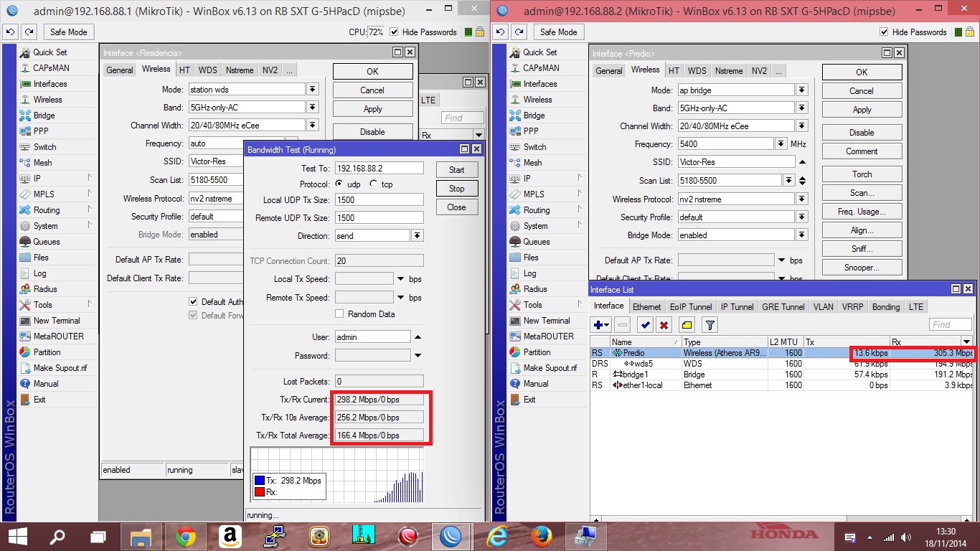
Task: Open the Channel Width dropdown in Interface Predio
Action: [x=802, y=126]
